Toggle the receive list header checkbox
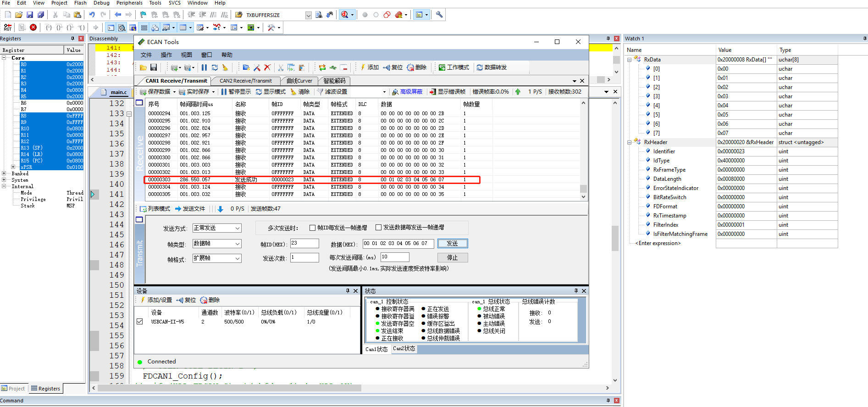 coord(139,103)
